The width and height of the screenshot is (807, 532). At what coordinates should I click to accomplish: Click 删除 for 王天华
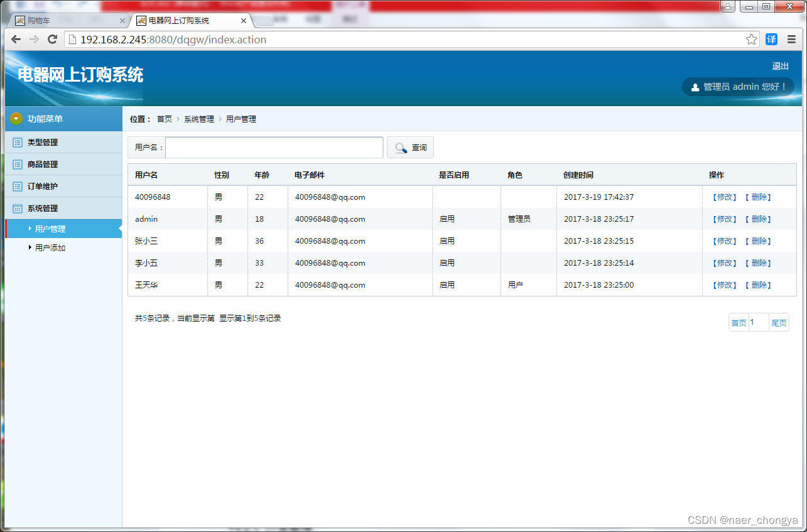[x=759, y=285]
